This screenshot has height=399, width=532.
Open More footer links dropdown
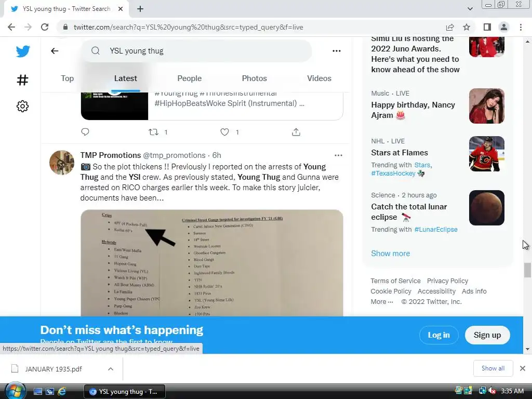tap(382, 302)
